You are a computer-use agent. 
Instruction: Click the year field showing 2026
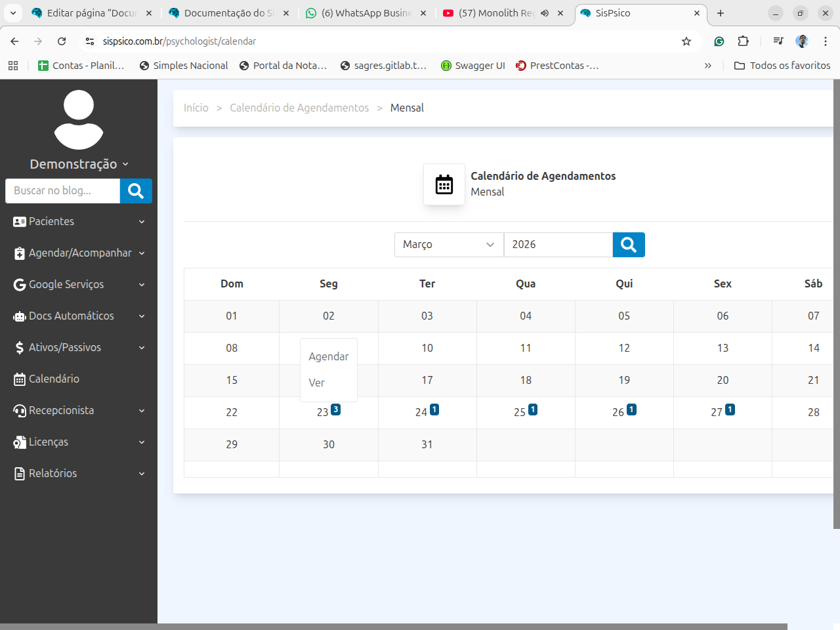(x=558, y=245)
